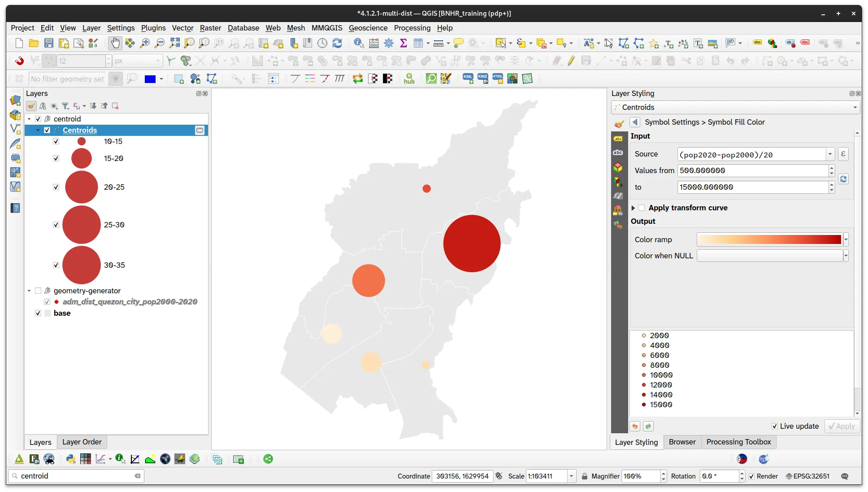The height and width of the screenshot is (492, 868).
Task: Switch to the Processing Toolbox tab
Action: (738, 442)
